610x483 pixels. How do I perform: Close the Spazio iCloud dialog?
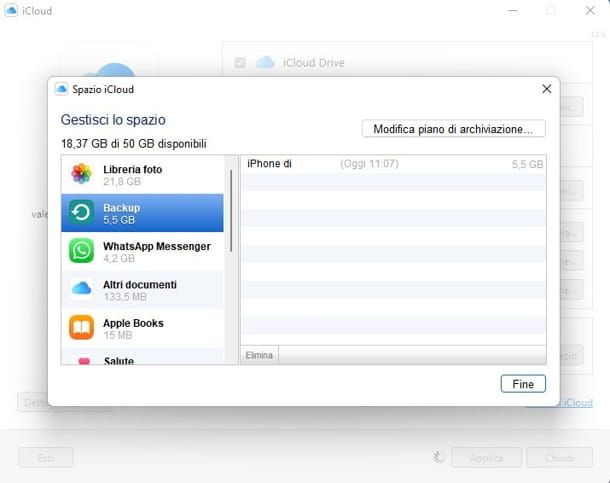(x=547, y=89)
